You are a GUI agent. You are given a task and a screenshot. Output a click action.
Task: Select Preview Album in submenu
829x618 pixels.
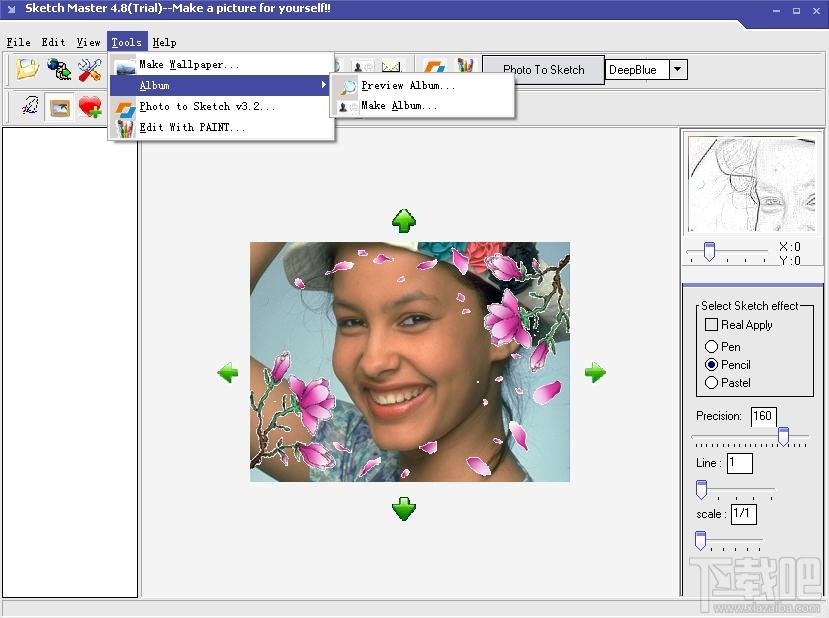[407, 86]
